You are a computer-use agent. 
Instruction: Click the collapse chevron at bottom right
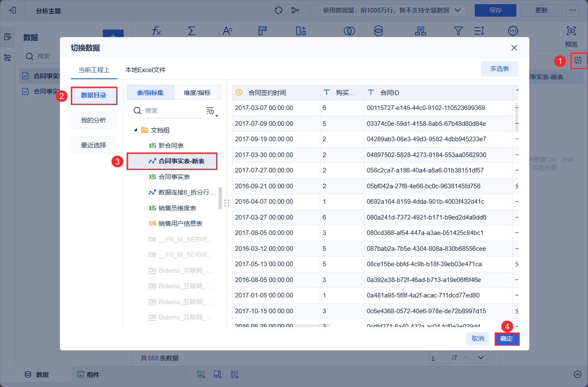pos(578,374)
